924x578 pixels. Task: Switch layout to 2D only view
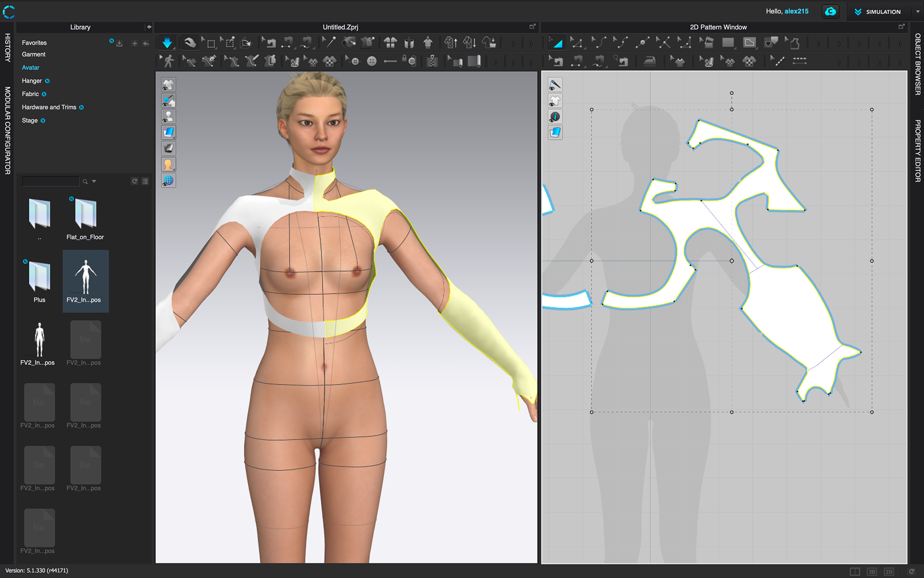(x=888, y=571)
